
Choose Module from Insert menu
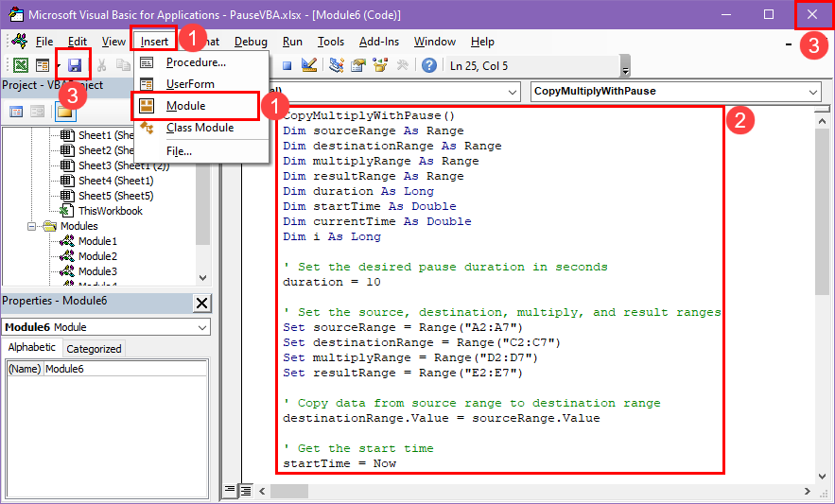point(201,106)
